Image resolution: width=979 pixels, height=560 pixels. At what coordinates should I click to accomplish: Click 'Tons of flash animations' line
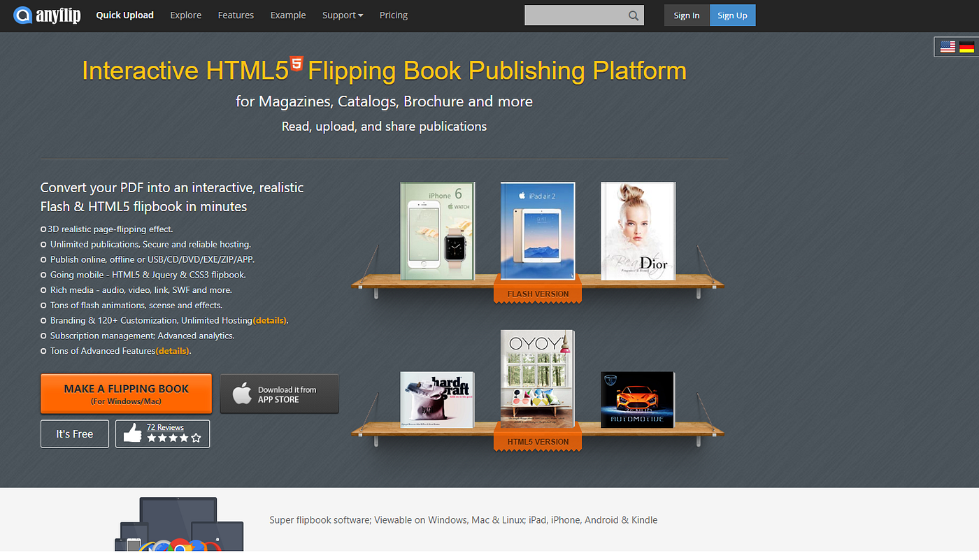click(x=136, y=306)
